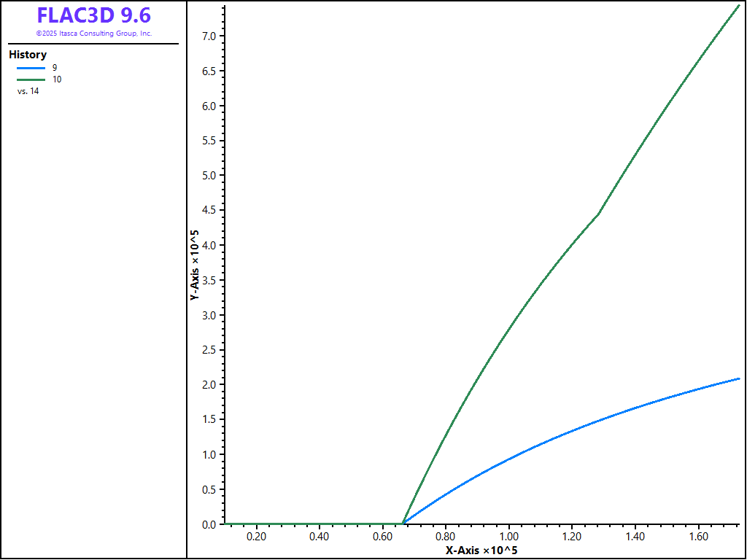This screenshot has width=747, height=560.
Task: Click the Itasca Consulting Group copyright line
Action: click(94, 34)
